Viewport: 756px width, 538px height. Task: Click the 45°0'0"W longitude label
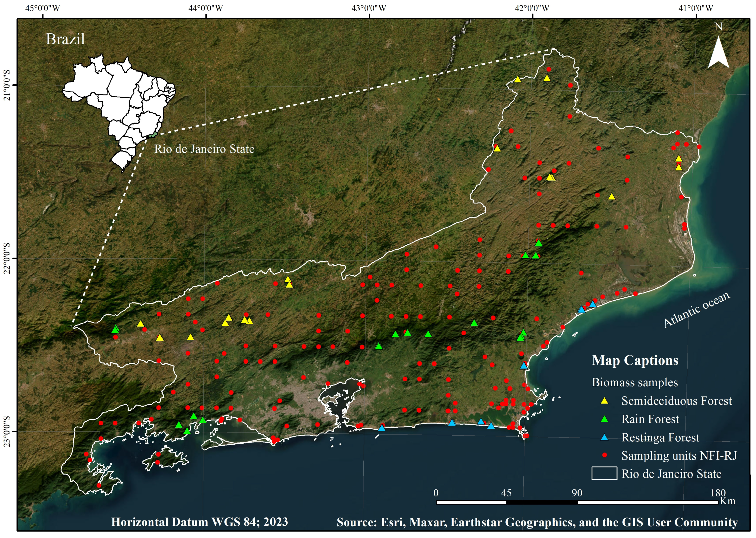(x=42, y=8)
